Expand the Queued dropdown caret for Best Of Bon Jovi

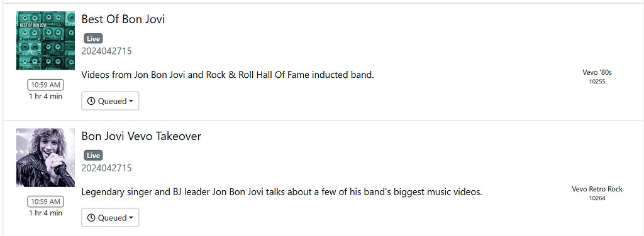[131, 101]
